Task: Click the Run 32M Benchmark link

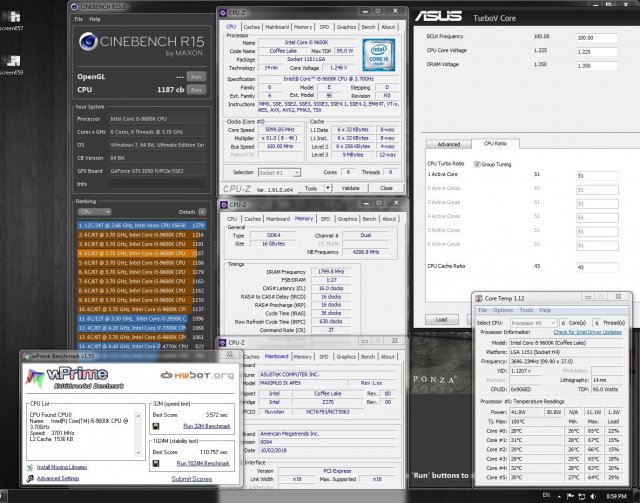Action: coord(207,426)
